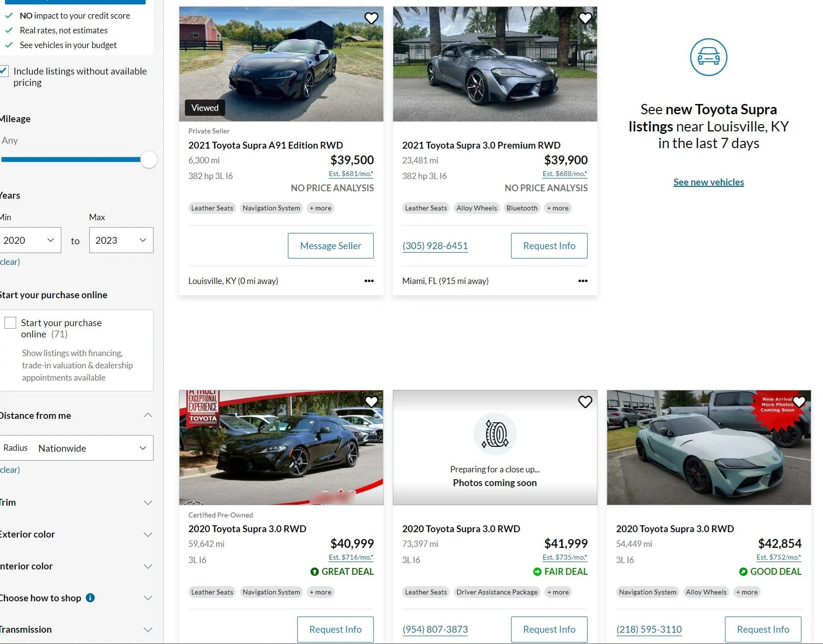
Task: Click + more features on the $41,999 Supra
Action: [558, 592]
